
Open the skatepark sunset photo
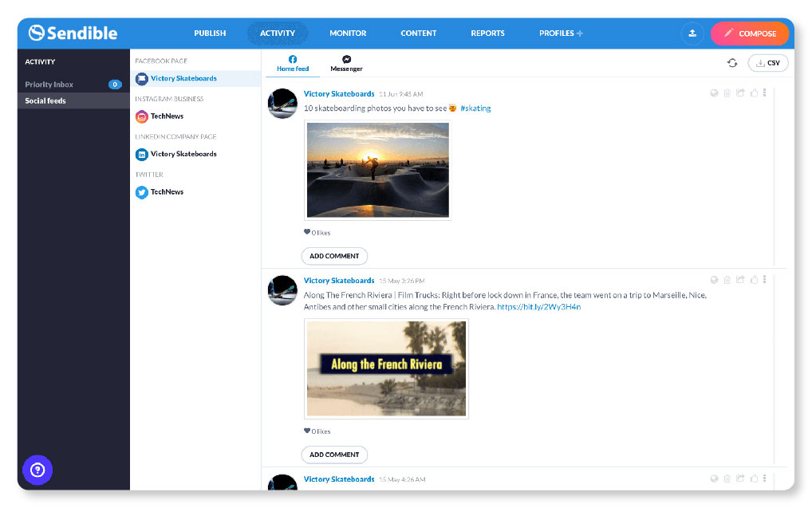tap(378, 170)
